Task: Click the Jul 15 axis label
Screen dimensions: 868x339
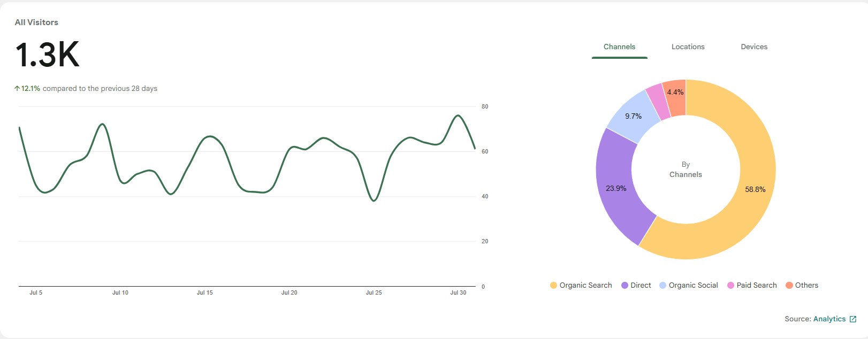Action: (x=204, y=293)
